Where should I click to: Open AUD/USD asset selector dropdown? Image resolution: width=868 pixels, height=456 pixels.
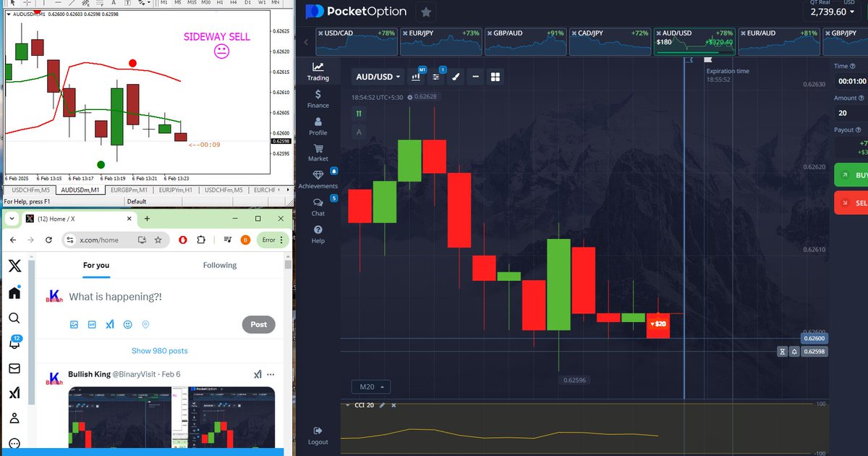(x=378, y=77)
